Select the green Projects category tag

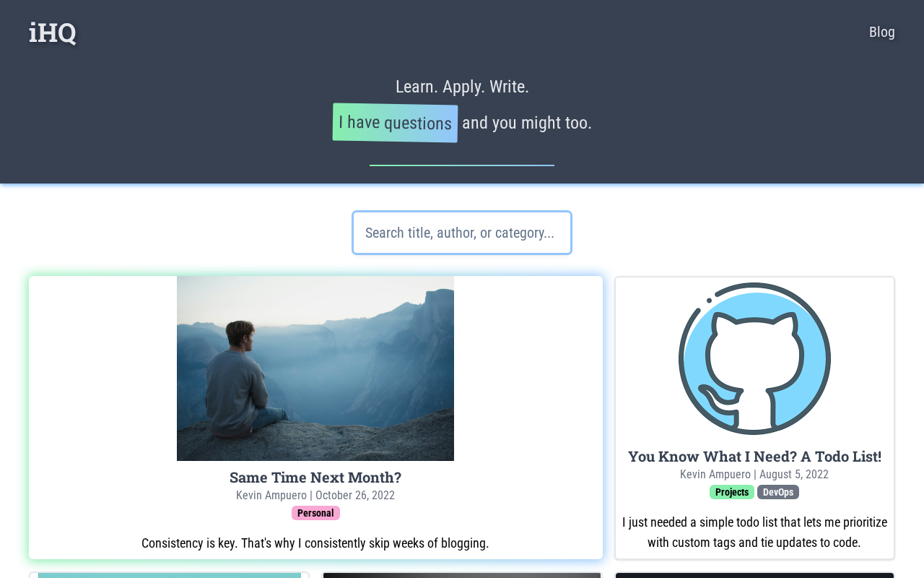[x=731, y=492]
